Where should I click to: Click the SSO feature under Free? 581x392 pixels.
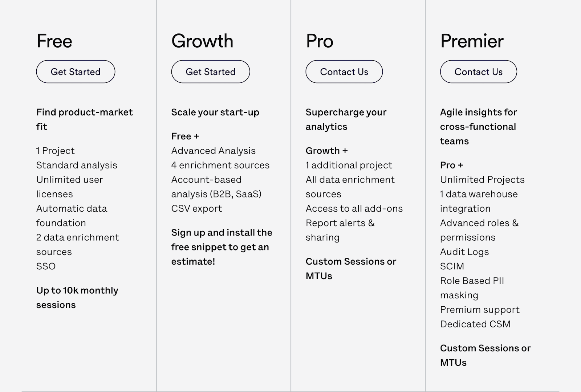point(45,266)
